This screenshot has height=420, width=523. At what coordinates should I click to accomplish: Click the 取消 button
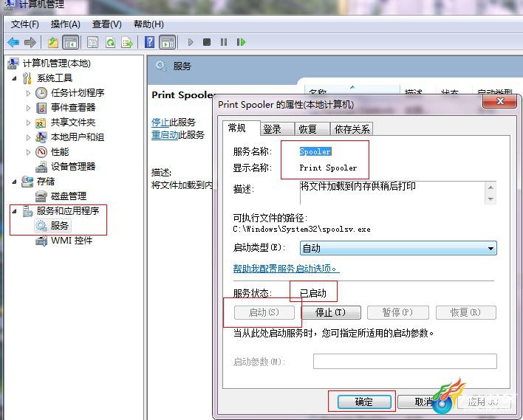pos(423,402)
